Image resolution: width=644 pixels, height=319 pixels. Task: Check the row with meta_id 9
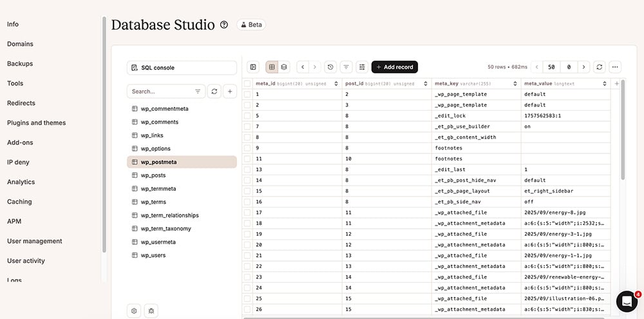[247, 148]
